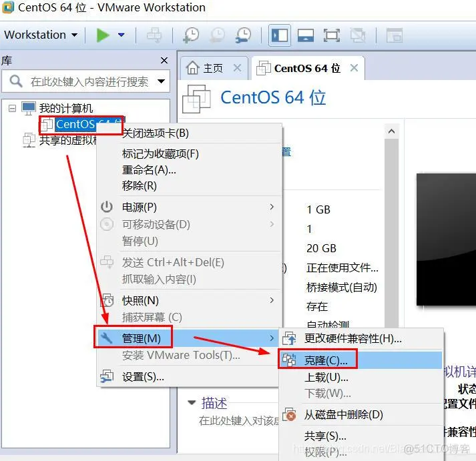This screenshot has height=461, width=476.
Task: Close the library panel
Action: [164, 61]
